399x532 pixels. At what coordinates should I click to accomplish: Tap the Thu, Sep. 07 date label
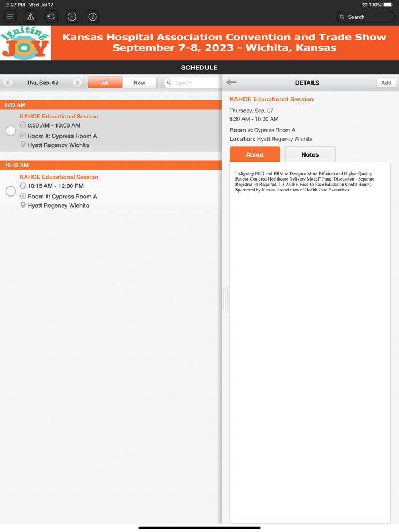(42, 83)
